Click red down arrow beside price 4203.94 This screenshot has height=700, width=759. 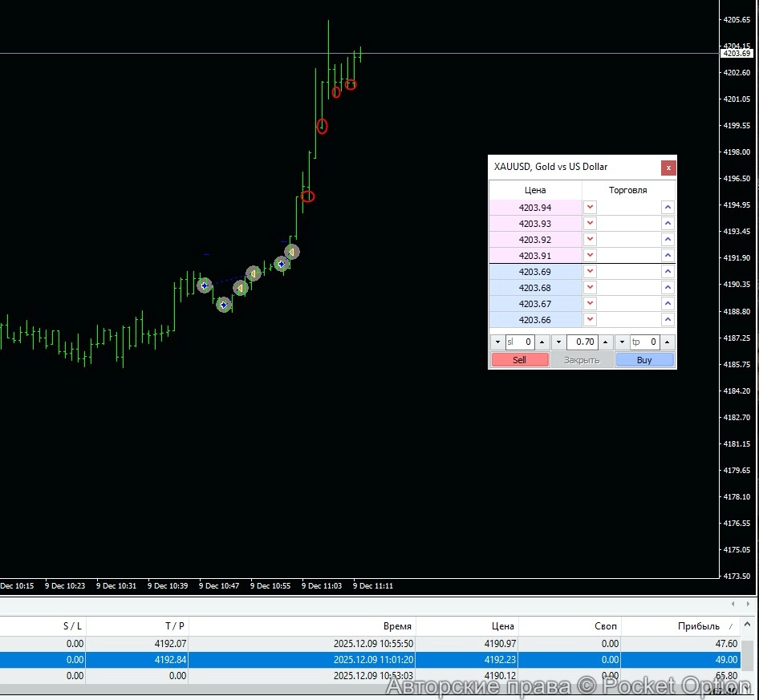591,208
